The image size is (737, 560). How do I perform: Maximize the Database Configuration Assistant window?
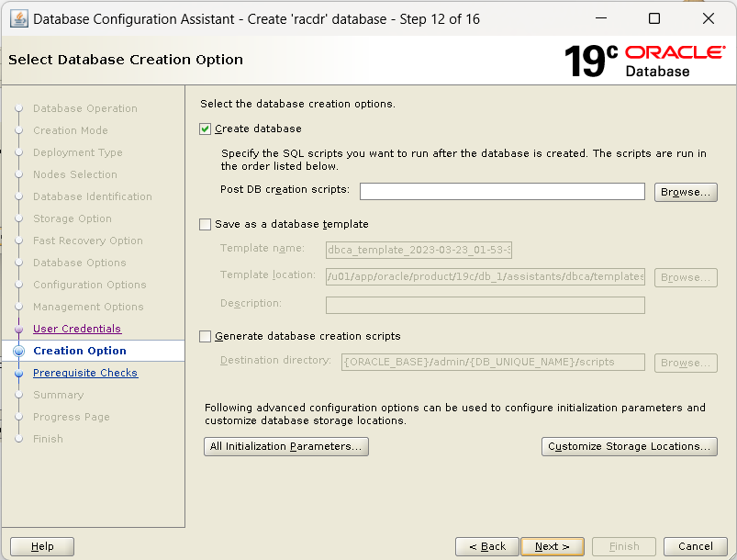654,18
